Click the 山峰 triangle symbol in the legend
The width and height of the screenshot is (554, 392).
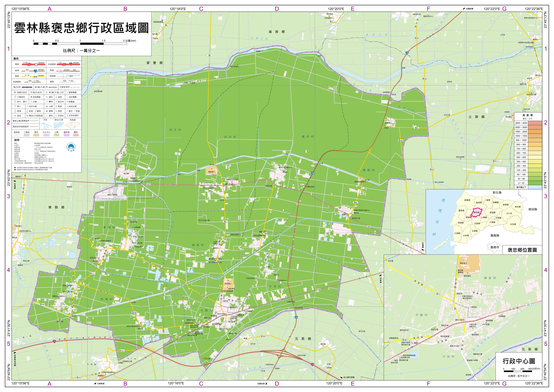pyautogui.click(x=47, y=106)
